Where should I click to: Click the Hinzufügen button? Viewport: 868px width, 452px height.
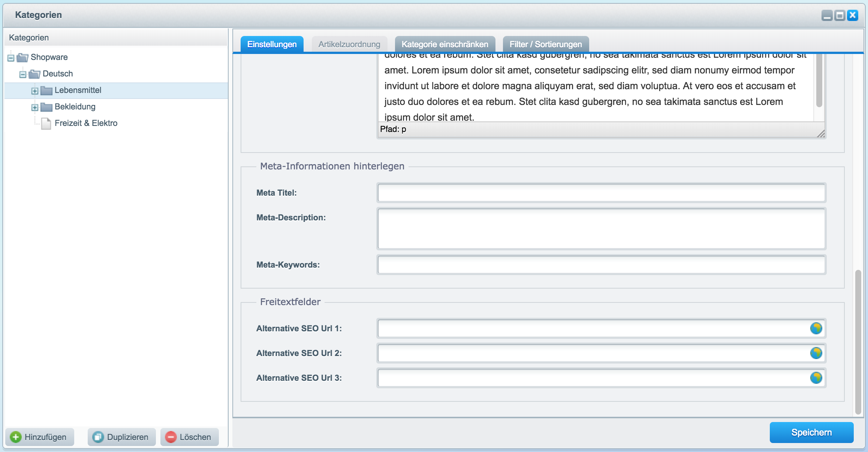40,437
